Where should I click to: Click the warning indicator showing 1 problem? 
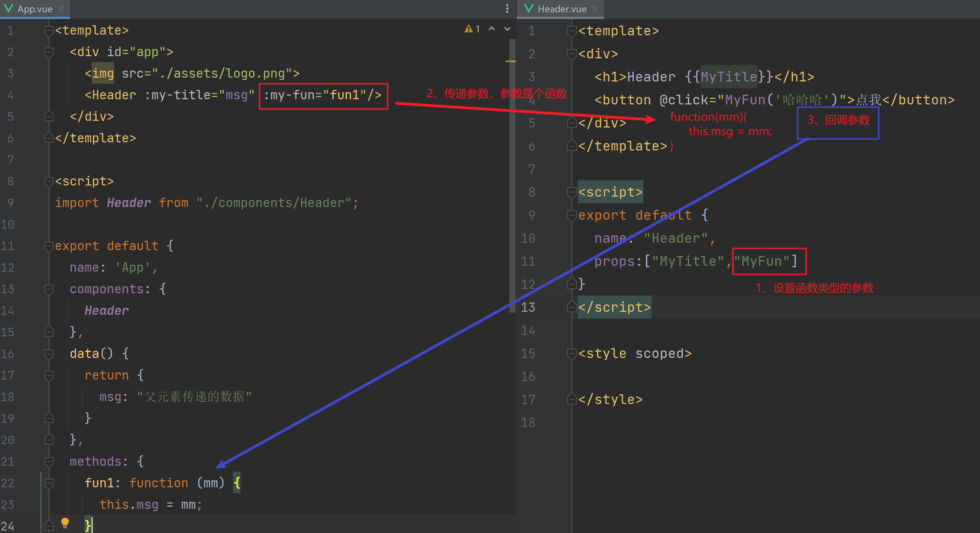pos(472,29)
